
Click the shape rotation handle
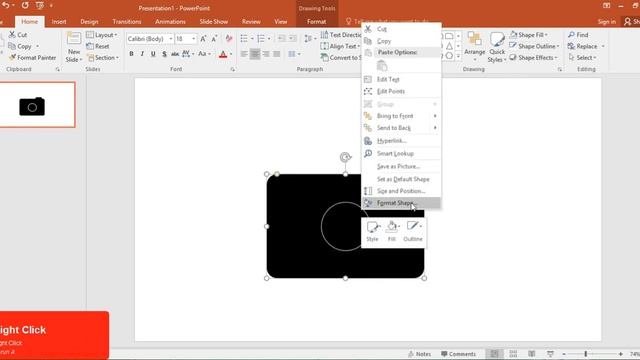(345, 157)
